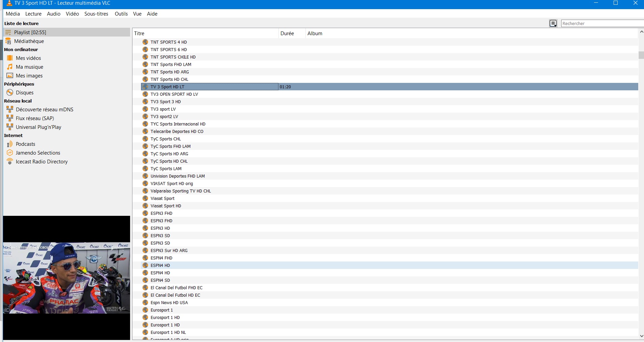Open the Lecture menu
The height and width of the screenshot is (342, 644).
(33, 14)
